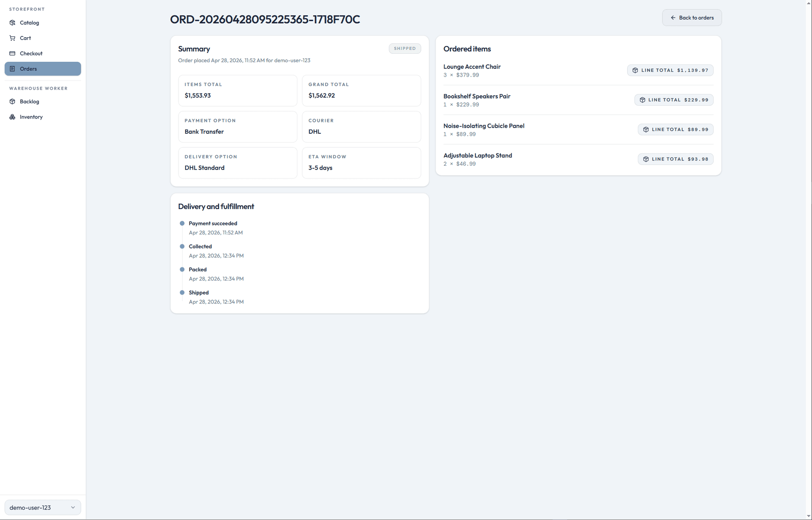The width and height of the screenshot is (812, 520).
Task: Click the Payment succeeded timeline dot
Action: 182,223
